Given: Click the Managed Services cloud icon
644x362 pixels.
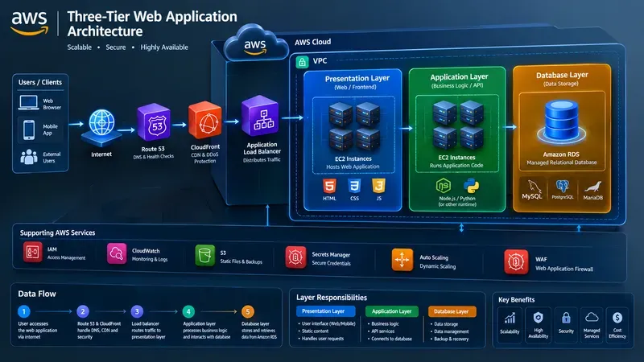Looking at the screenshot, I should (592, 317).
